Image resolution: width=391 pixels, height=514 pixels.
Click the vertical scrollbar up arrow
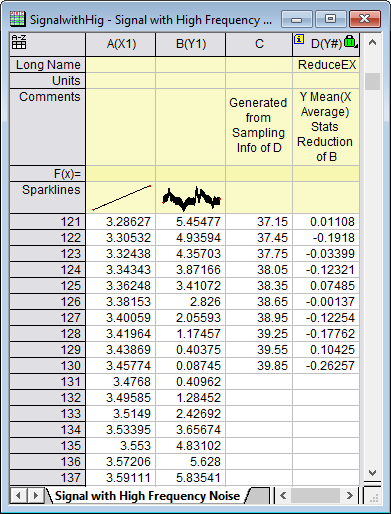pos(372,42)
